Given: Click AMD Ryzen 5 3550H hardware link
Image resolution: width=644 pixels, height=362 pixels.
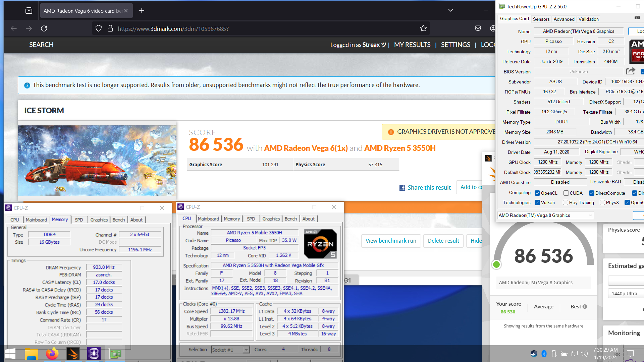Looking at the screenshot, I should click(400, 148).
